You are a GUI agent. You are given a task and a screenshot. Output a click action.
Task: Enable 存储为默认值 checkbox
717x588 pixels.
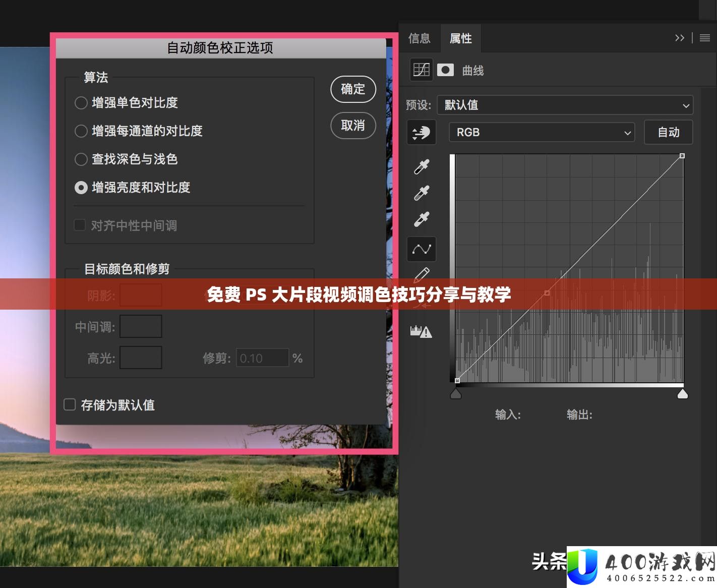coord(70,404)
